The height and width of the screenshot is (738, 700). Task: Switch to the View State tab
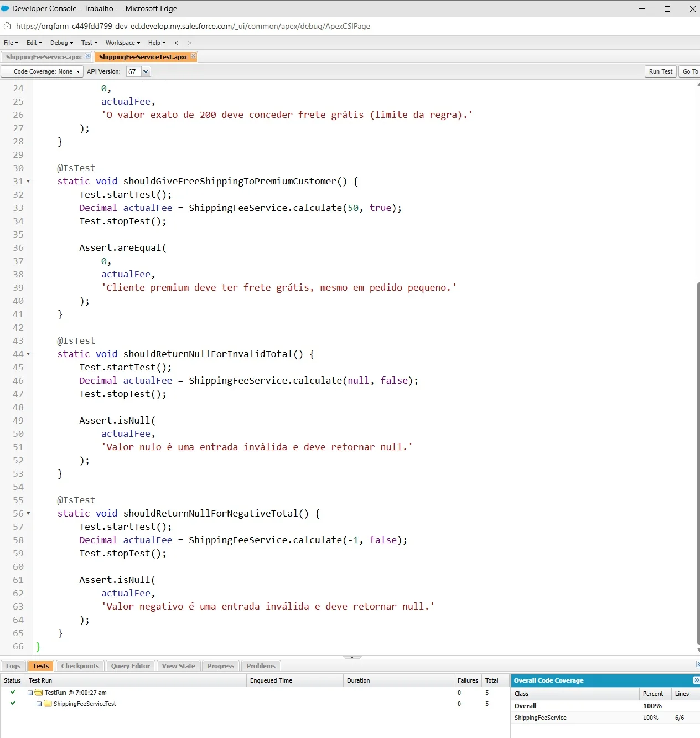[178, 666]
